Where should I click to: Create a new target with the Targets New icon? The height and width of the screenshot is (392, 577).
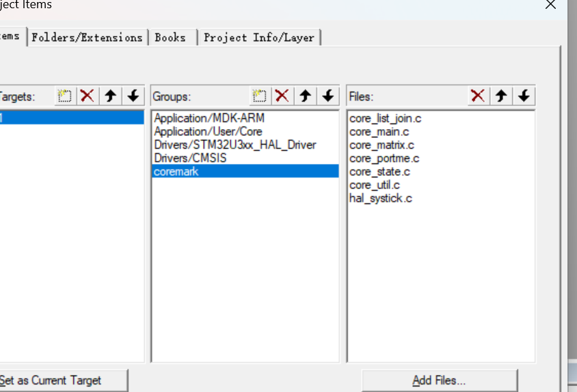coord(65,96)
